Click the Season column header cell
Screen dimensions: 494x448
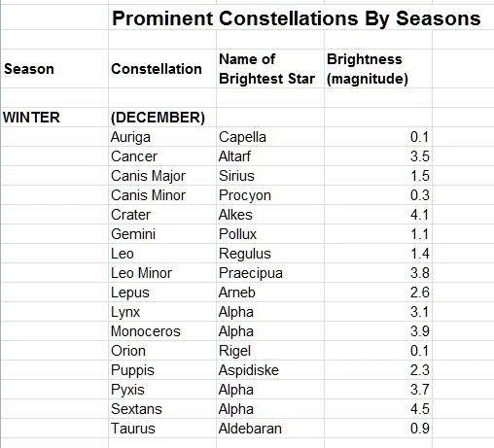tap(54, 69)
